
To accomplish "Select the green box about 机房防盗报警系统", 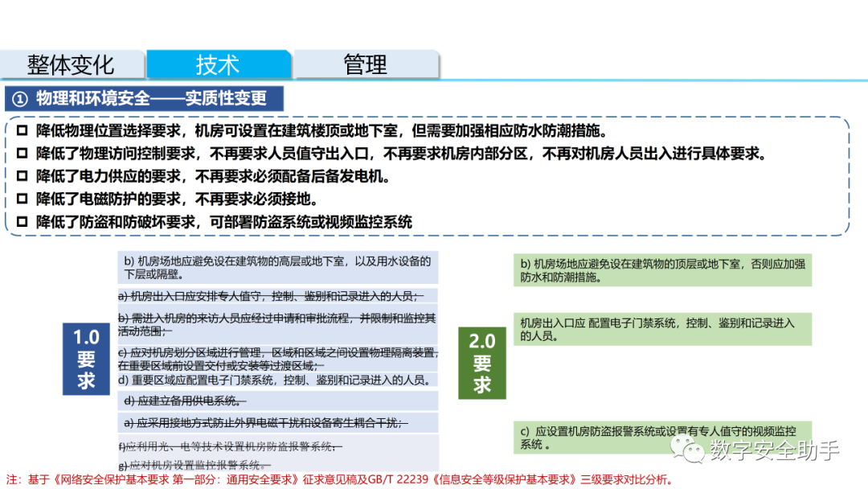I will tap(662, 437).
